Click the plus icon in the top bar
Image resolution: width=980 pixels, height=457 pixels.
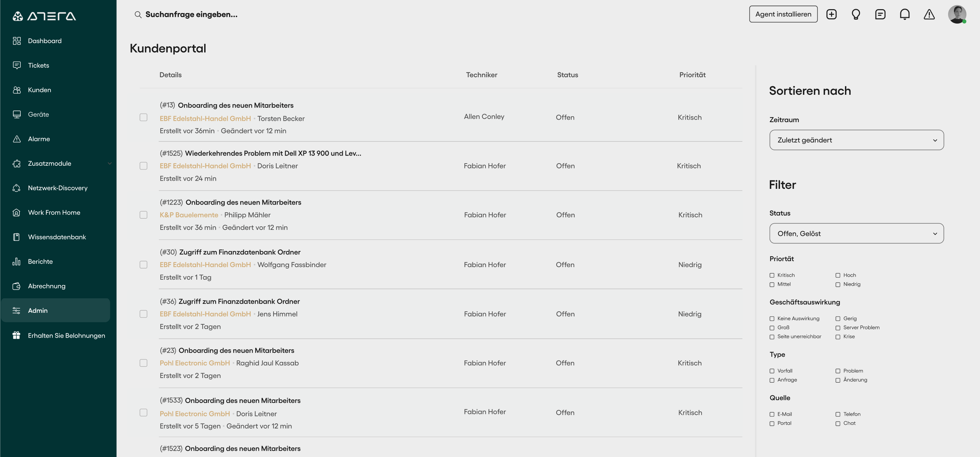pos(831,14)
